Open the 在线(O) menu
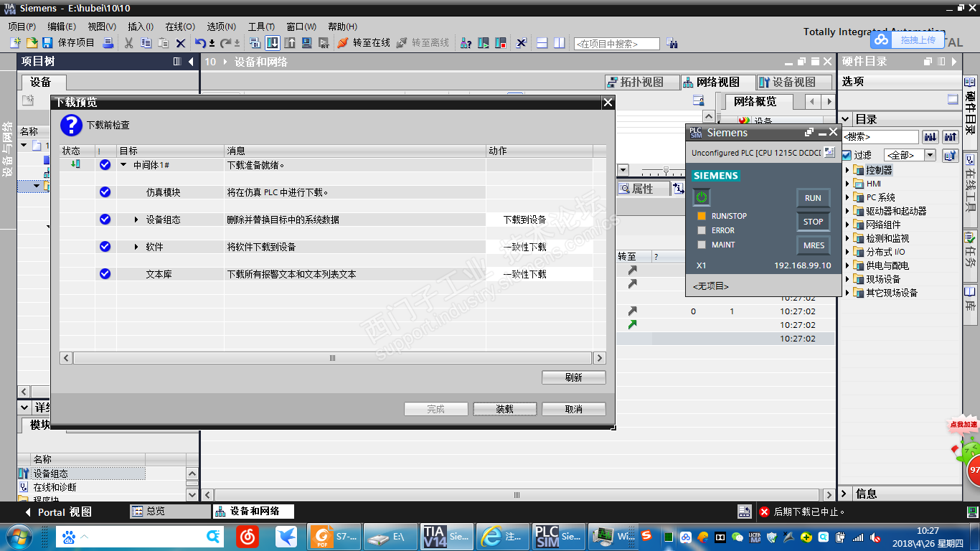The height and width of the screenshot is (551, 980). pyautogui.click(x=180, y=27)
